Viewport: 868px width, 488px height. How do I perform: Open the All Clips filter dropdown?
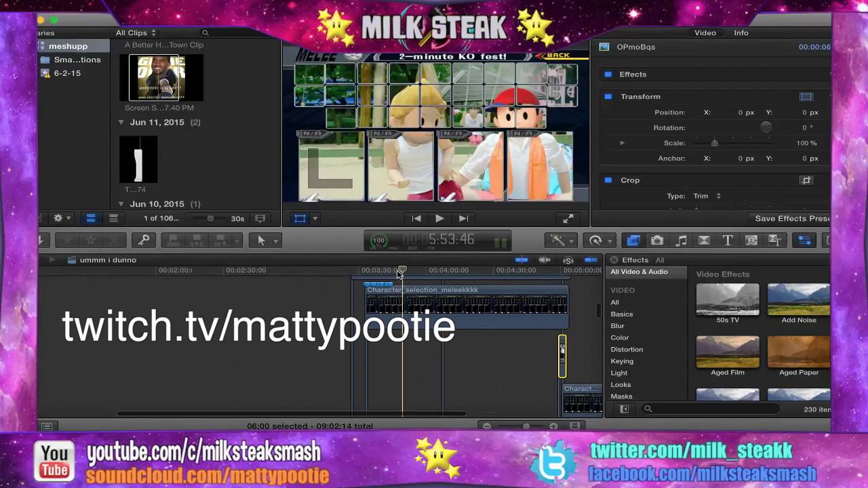(x=136, y=33)
